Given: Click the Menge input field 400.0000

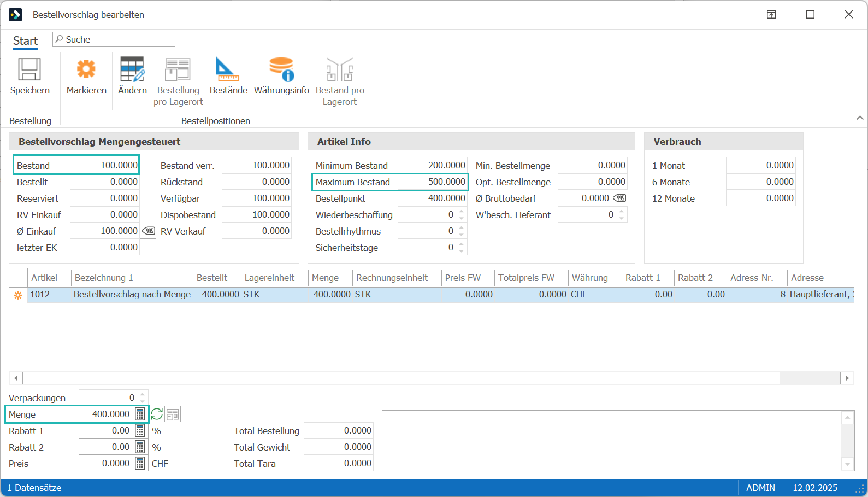Looking at the screenshot, I should (x=107, y=414).
